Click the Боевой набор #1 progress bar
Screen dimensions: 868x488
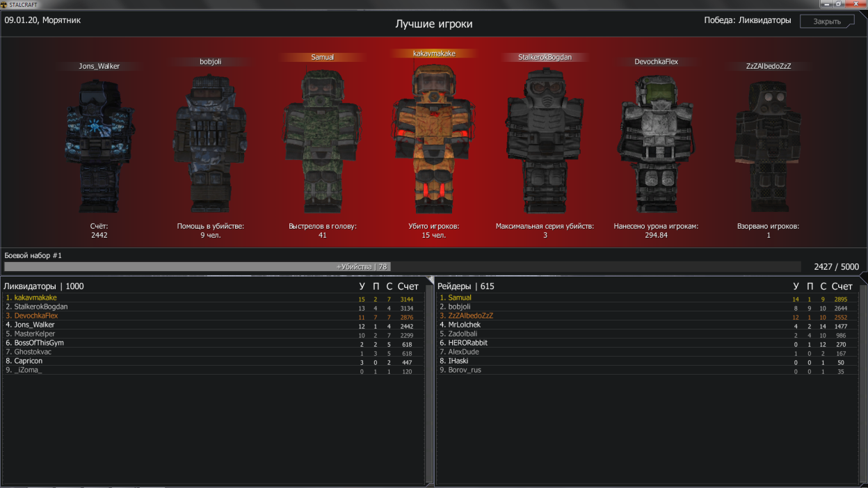402,267
